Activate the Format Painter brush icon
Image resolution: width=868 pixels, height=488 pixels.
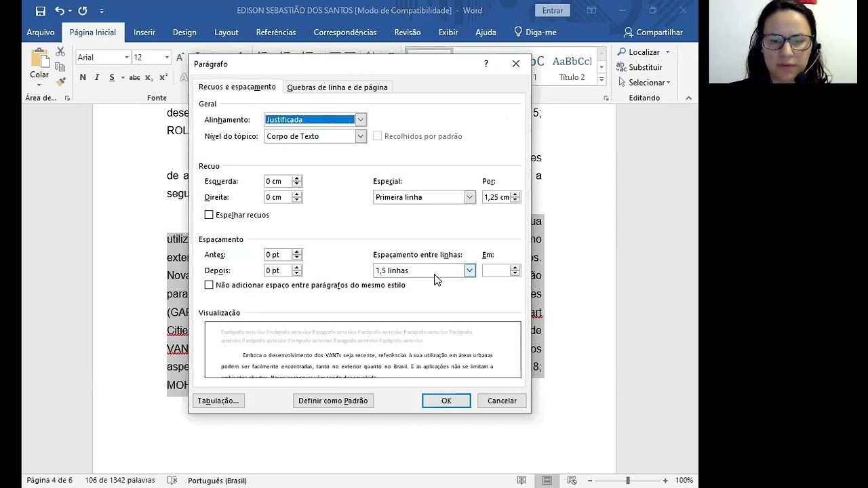point(60,81)
